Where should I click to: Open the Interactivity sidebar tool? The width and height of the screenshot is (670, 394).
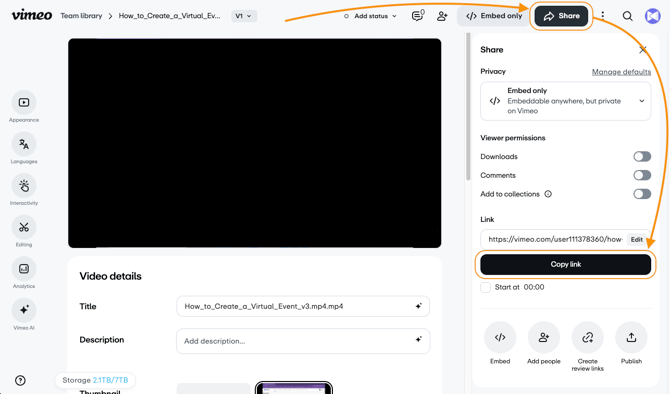[x=24, y=185]
